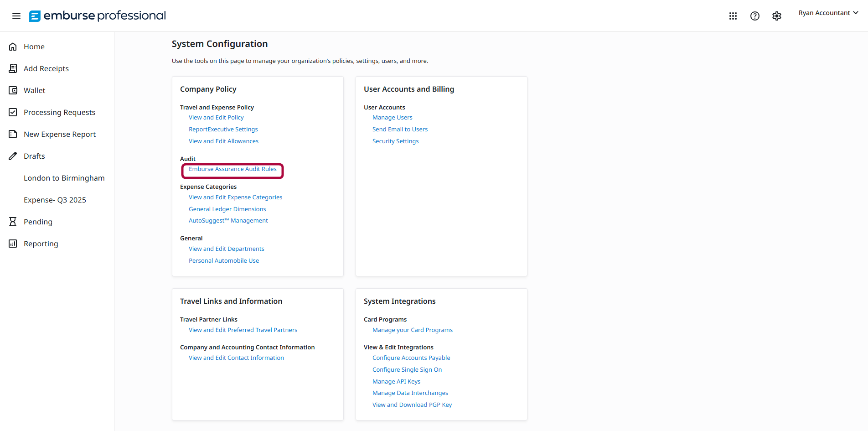Select the Processing Requests clipboard icon
This screenshot has height=431, width=868.
pos(13,112)
